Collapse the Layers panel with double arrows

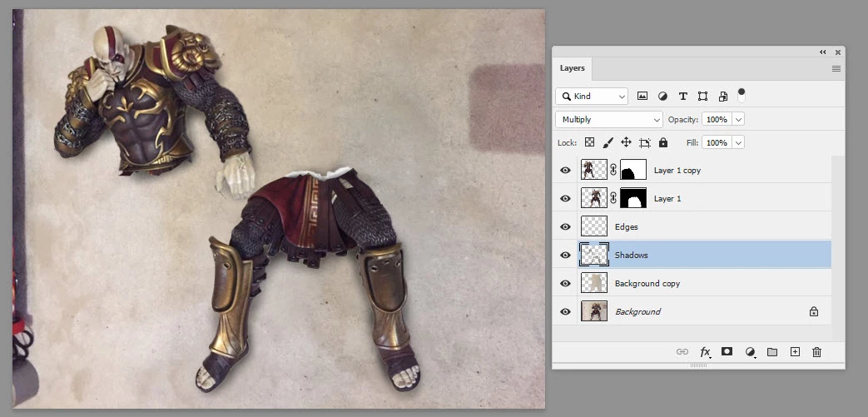(823, 52)
